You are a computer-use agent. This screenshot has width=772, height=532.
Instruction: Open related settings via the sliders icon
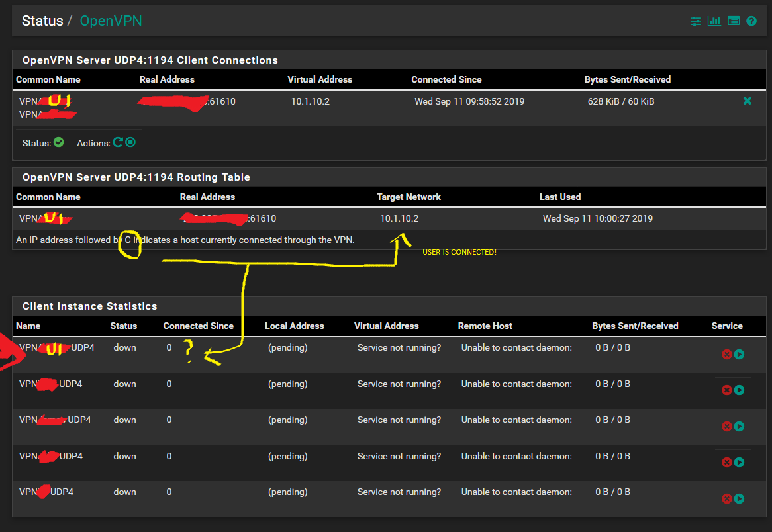pos(696,21)
